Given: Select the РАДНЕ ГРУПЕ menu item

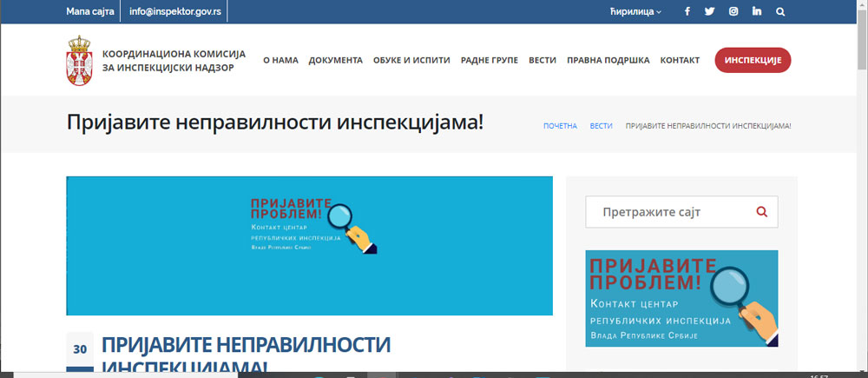Looking at the screenshot, I should 490,61.
